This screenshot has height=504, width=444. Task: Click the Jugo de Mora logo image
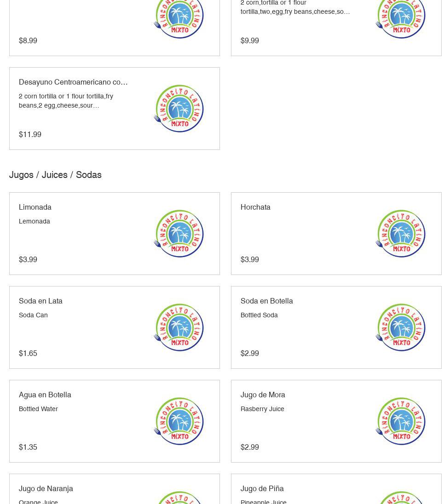tap(400, 421)
